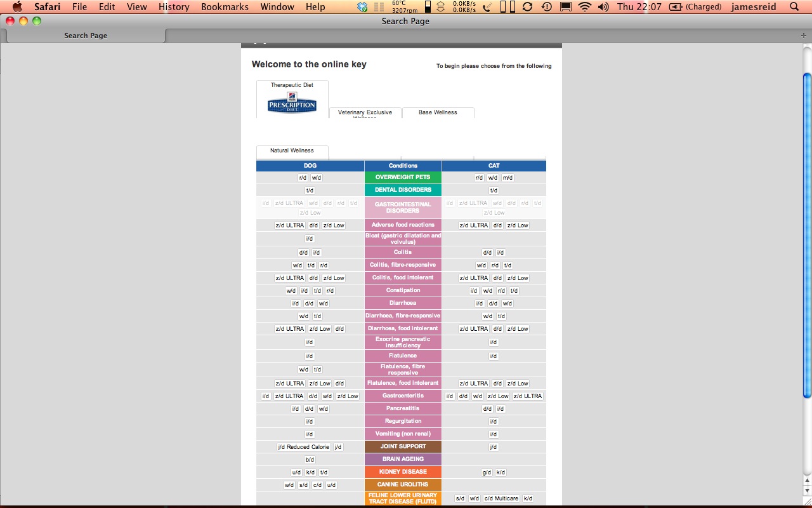This screenshot has height=508, width=812.
Task: Click the CANINE UROLITHS condition
Action: (x=403, y=485)
